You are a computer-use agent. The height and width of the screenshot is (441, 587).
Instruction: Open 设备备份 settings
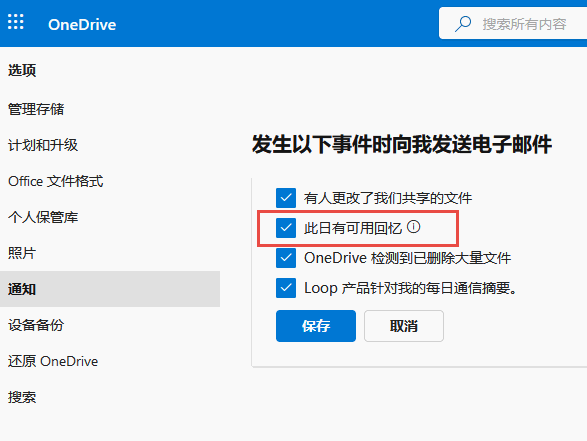click(x=36, y=325)
